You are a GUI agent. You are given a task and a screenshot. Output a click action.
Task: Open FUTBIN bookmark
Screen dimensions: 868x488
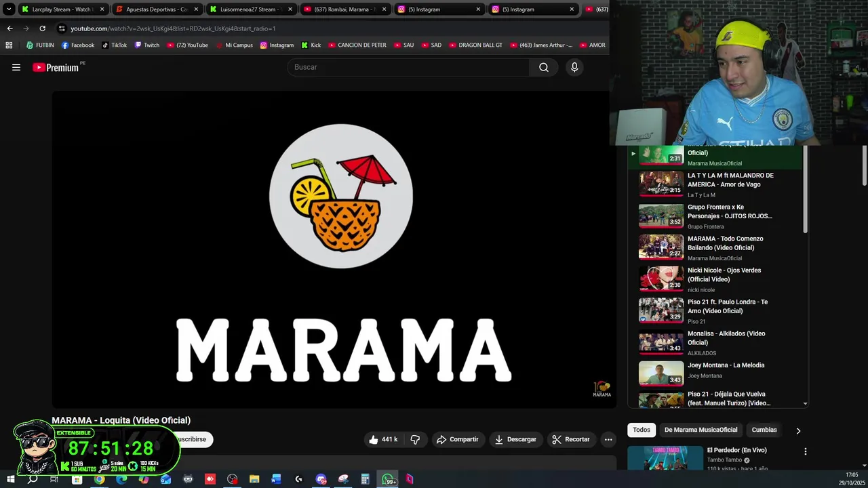click(40, 45)
